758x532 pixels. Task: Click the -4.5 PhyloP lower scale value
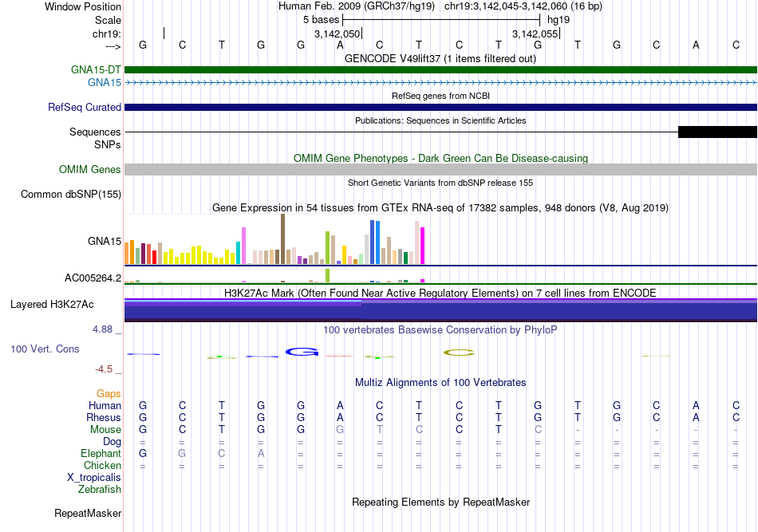(x=104, y=369)
